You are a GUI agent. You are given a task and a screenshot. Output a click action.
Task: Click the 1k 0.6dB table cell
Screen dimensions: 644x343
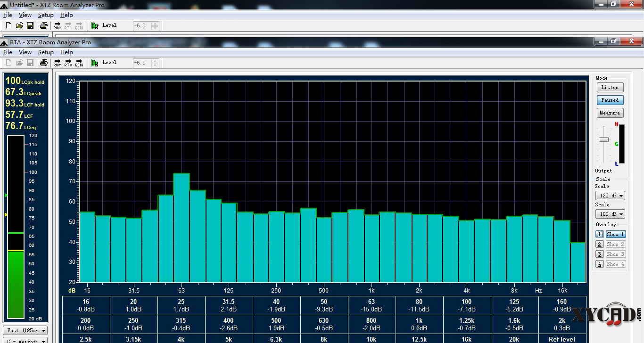[x=419, y=324]
